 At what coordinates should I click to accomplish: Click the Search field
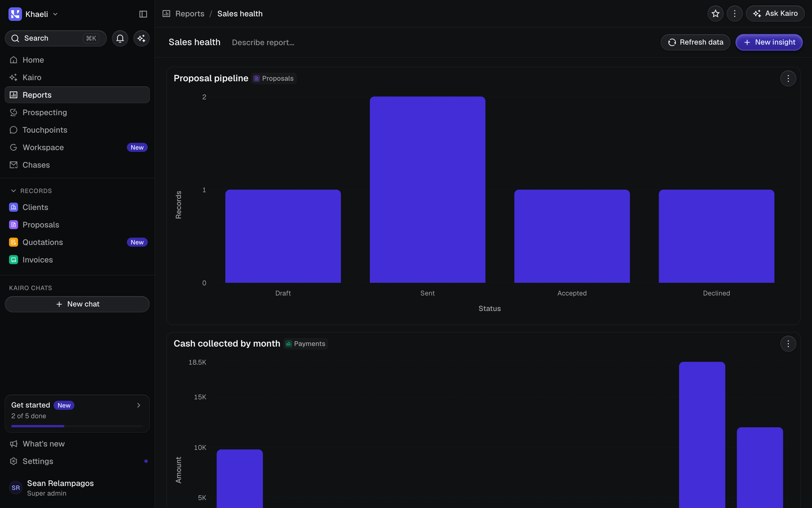point(56,38)
